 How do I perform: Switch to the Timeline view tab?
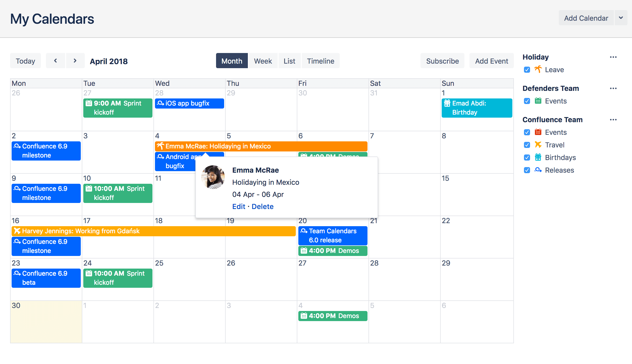[320, 61]
